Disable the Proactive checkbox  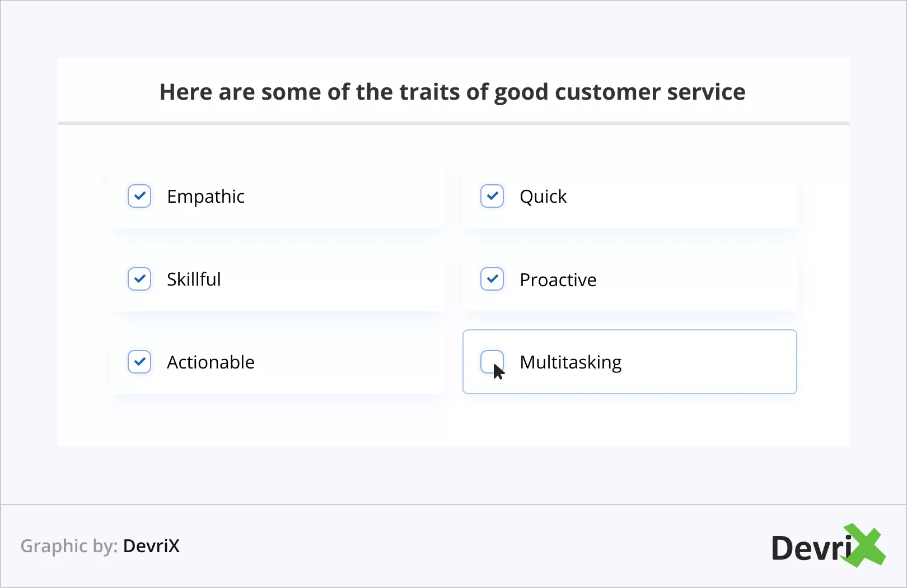tap(492, 279)
